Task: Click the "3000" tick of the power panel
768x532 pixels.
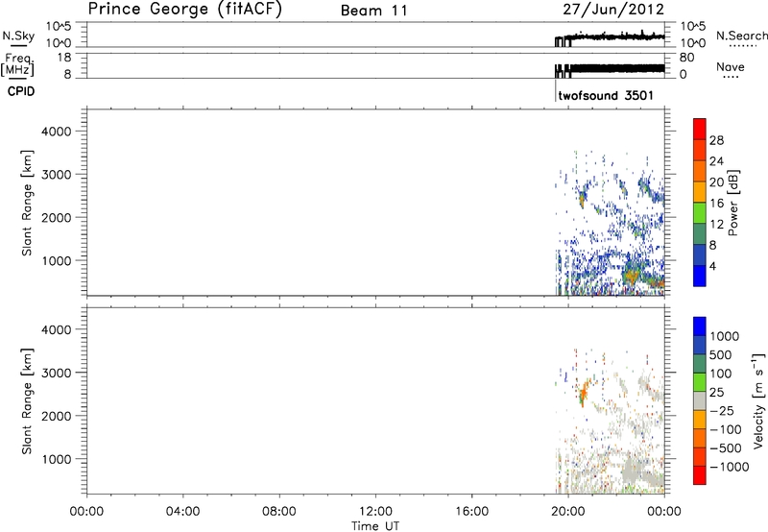Action: [x=56, y=175]
